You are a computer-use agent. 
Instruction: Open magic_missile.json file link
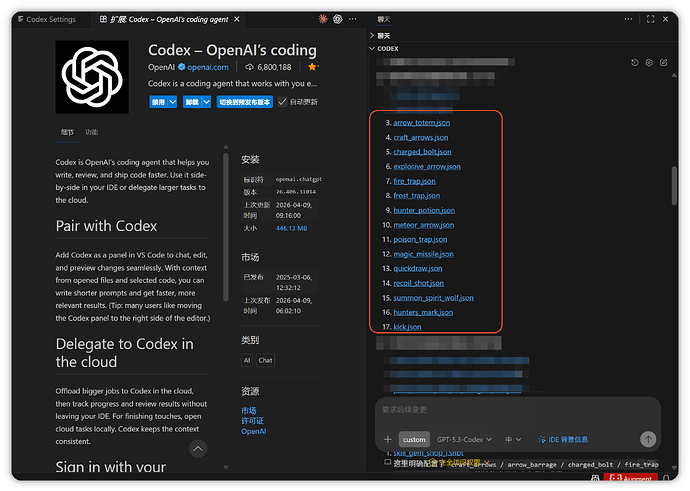(x=423, y=254)
